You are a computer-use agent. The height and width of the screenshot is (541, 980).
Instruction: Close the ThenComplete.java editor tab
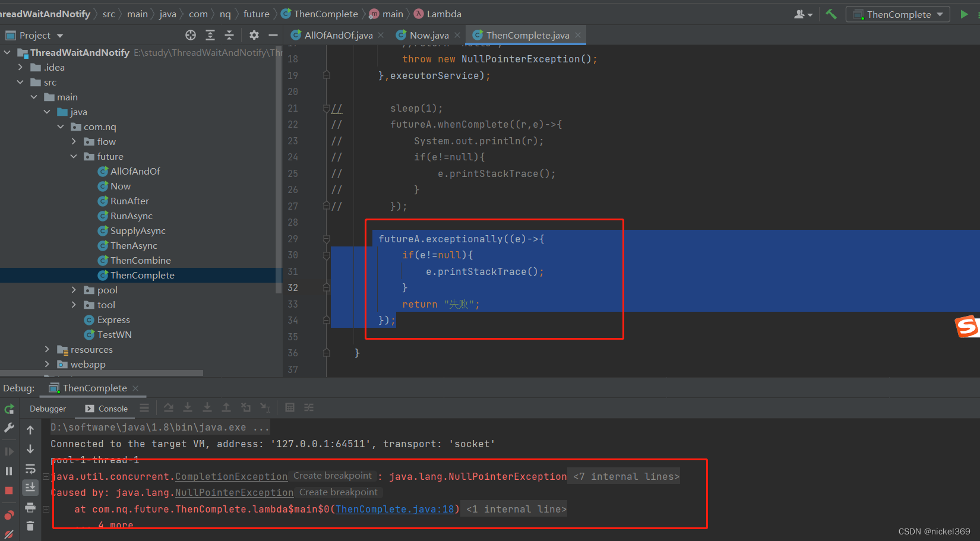(578, 36)
